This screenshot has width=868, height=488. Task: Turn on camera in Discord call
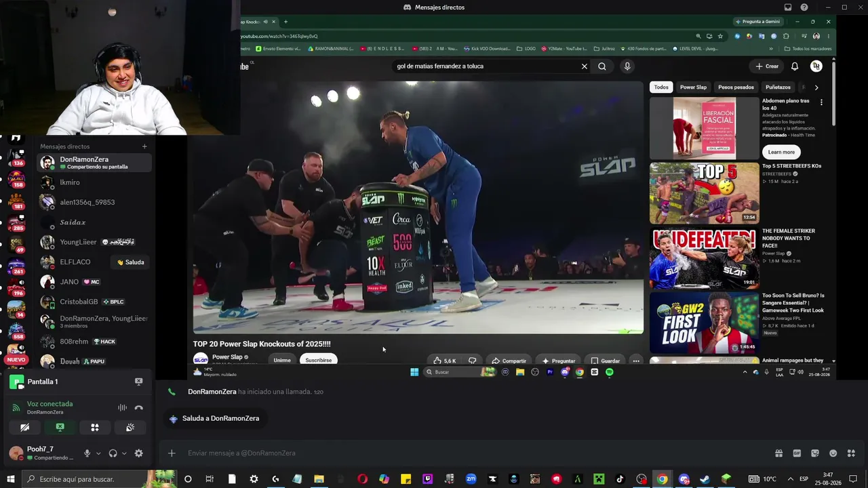coord(24,428)
